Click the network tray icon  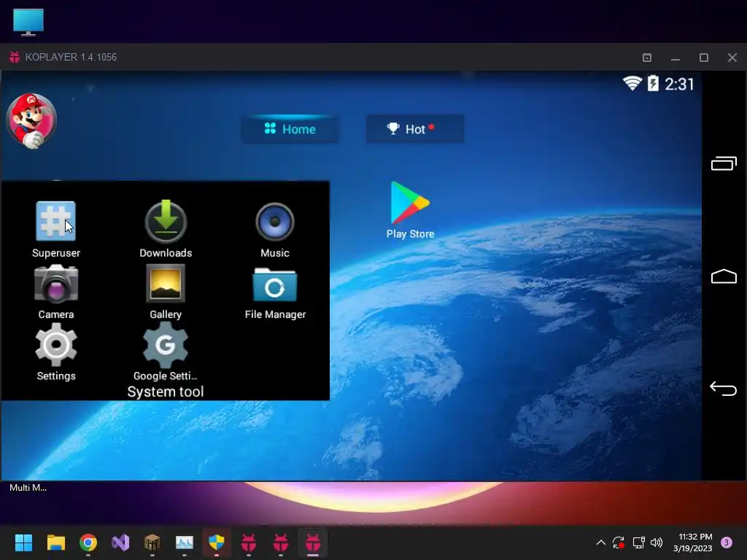(638, 542)
